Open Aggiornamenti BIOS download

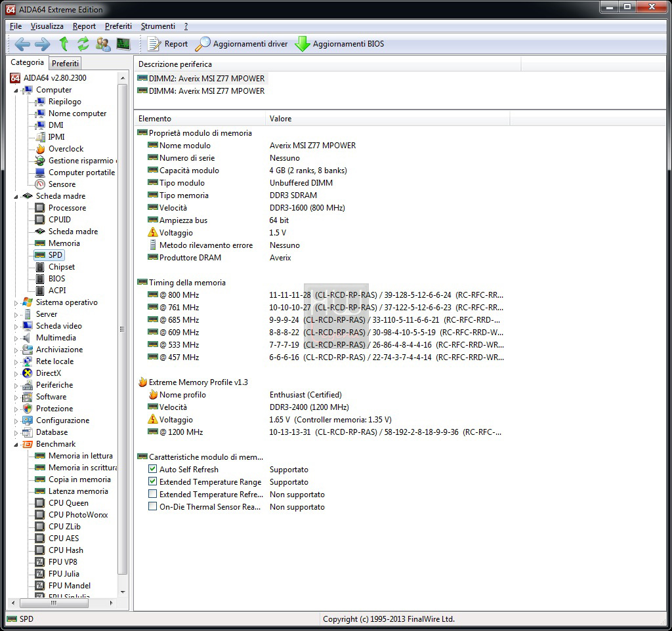[339, 44]
